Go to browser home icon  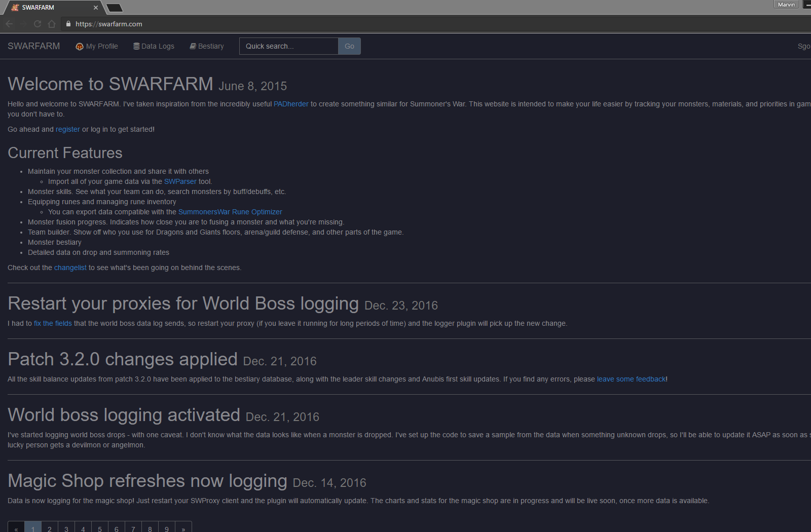click(x=52, y=24)
